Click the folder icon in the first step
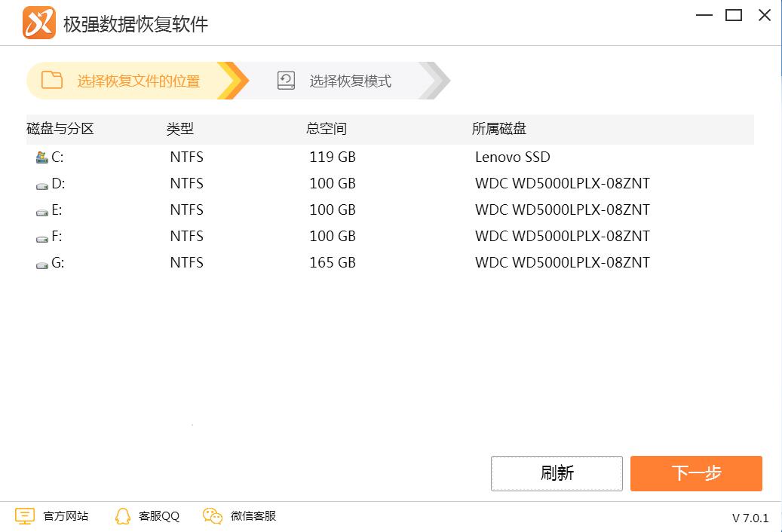Viewport: 782px width, 532px height. coord(52,81)
